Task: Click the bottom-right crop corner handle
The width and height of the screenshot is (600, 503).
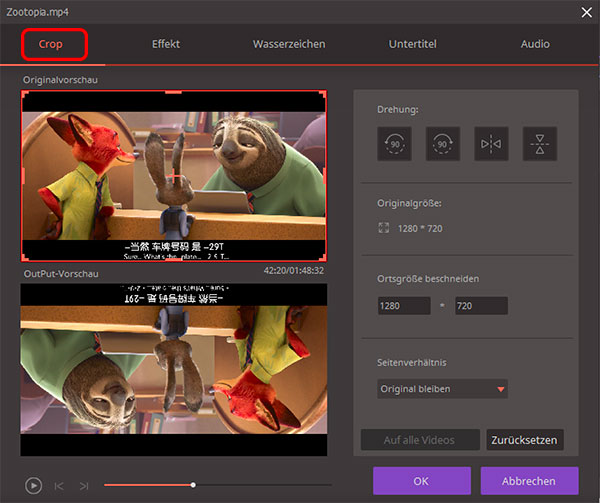Action: tap(323, 258)
